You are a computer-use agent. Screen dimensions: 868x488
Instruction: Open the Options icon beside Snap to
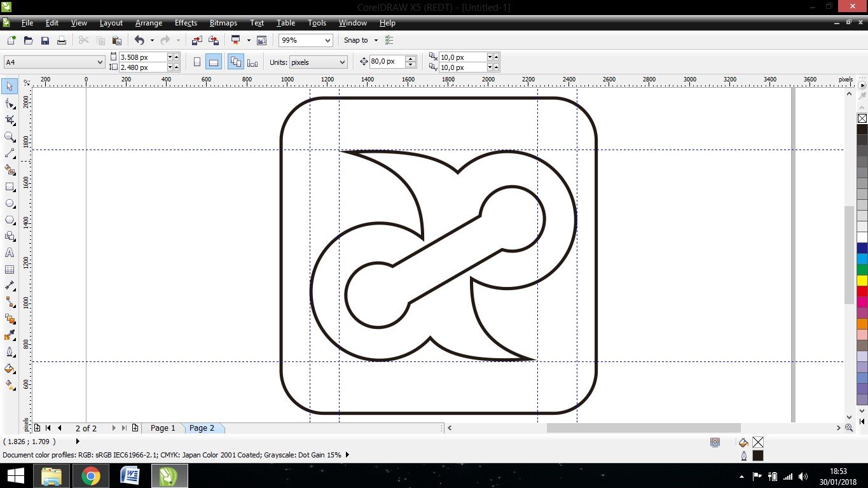coord(390,40)
